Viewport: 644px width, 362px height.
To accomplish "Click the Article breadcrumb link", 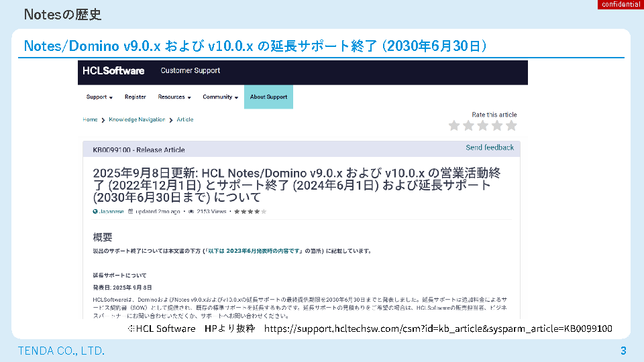I will (x=185, y=119).
